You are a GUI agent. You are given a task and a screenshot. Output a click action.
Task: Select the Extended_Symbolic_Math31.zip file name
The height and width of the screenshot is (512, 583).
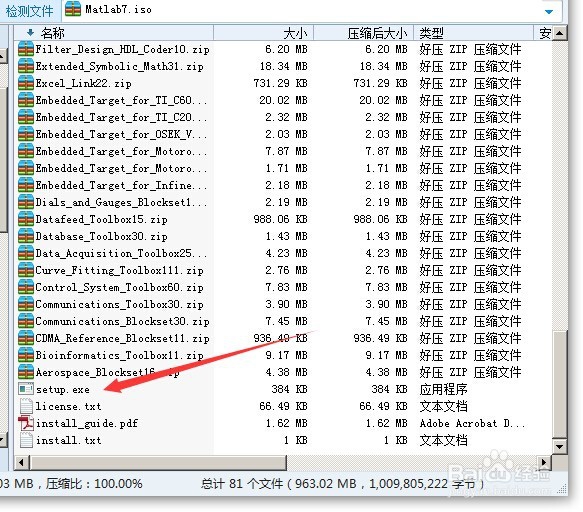[x=119, y=66]
